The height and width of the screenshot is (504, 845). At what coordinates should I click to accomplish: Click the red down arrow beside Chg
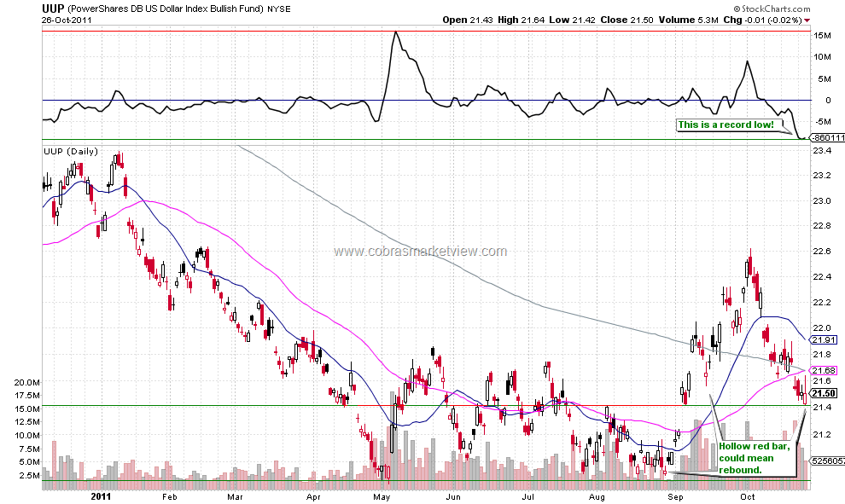coord(807,20)
